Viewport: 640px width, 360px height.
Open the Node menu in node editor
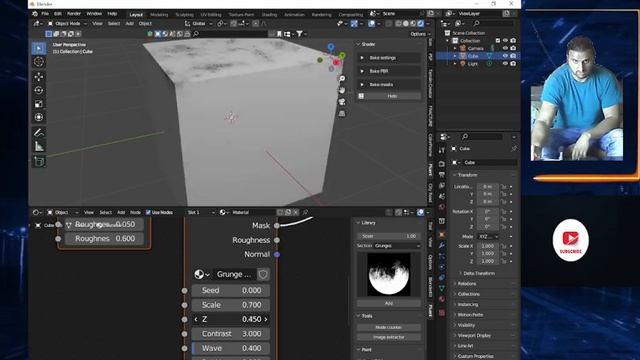point(135,212)
